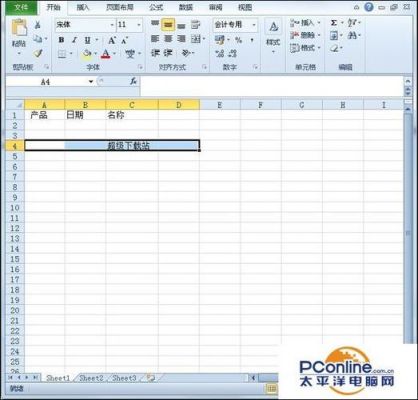Select column header E

[220, 105]
